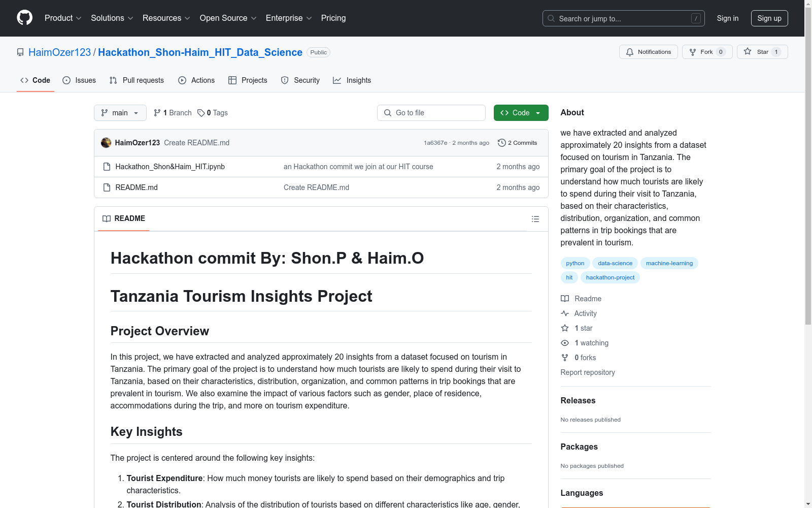Open the Actions tab
This screenshot has height=508, width=812.
click(196, 80)
